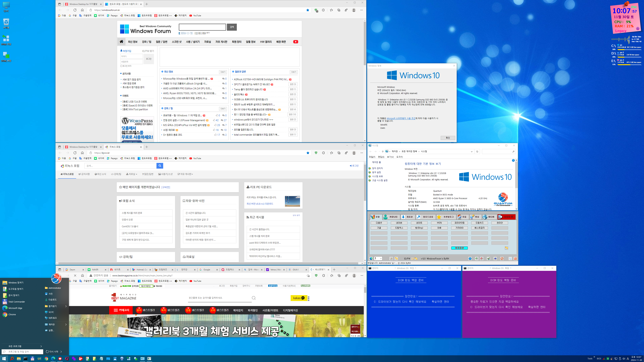The height and width of the screenshot is (362, 644).
Task: Click the 확인 button in the Windows 정보 dialog
Action: pos(448,138)
